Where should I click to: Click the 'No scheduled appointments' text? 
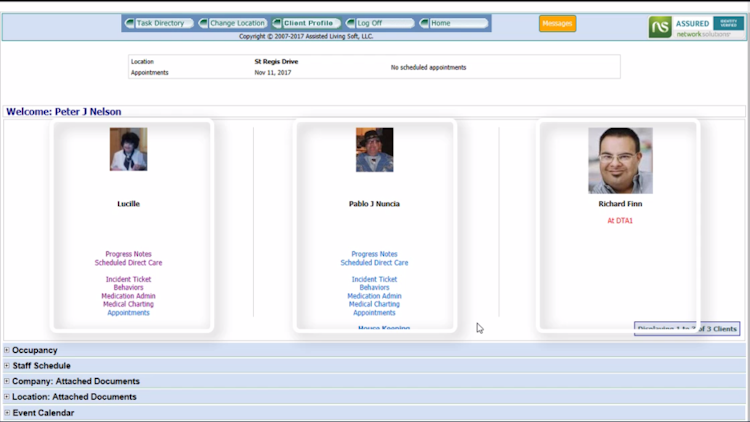point(428,67)
